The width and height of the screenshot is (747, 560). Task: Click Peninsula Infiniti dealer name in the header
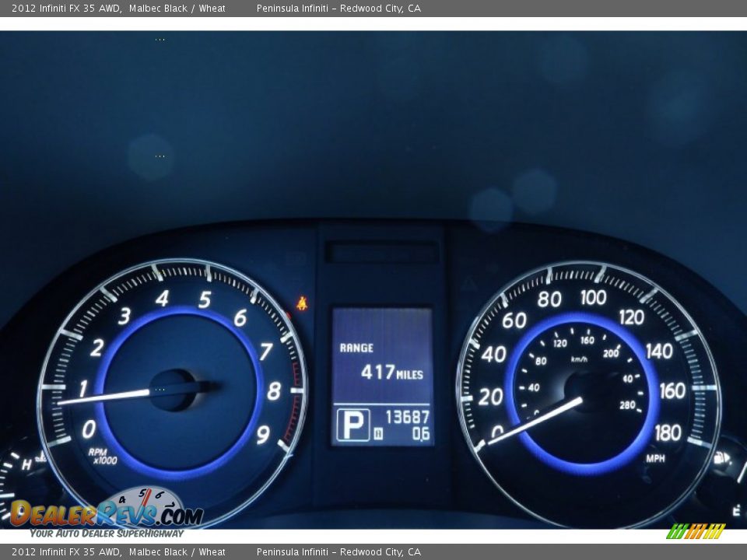coord(338,8)
